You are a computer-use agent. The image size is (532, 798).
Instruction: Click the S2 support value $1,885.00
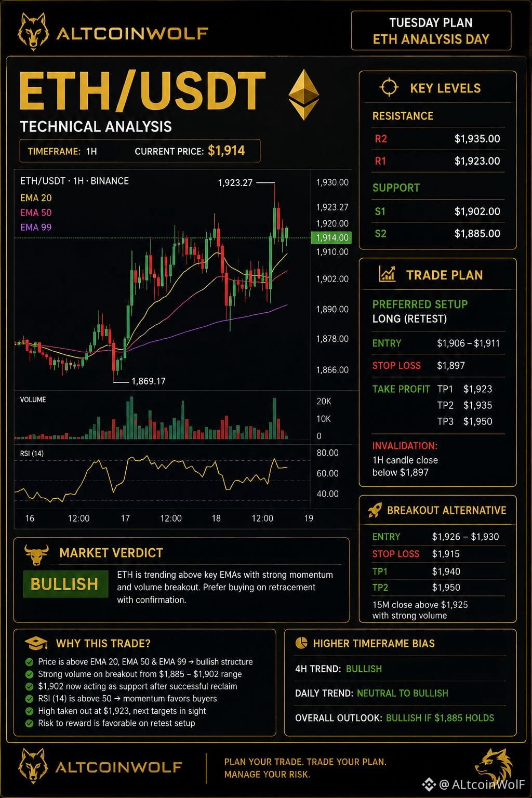[477, 234]
